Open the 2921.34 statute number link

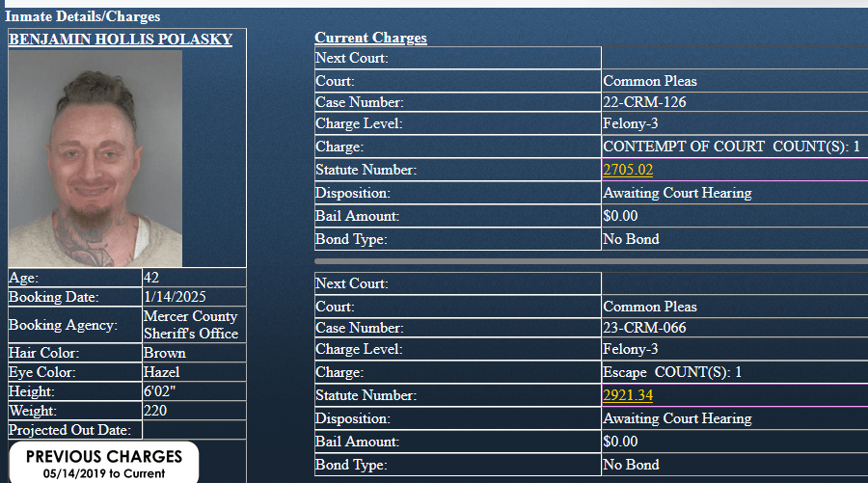pyautogui.click(x=628, y=396)
